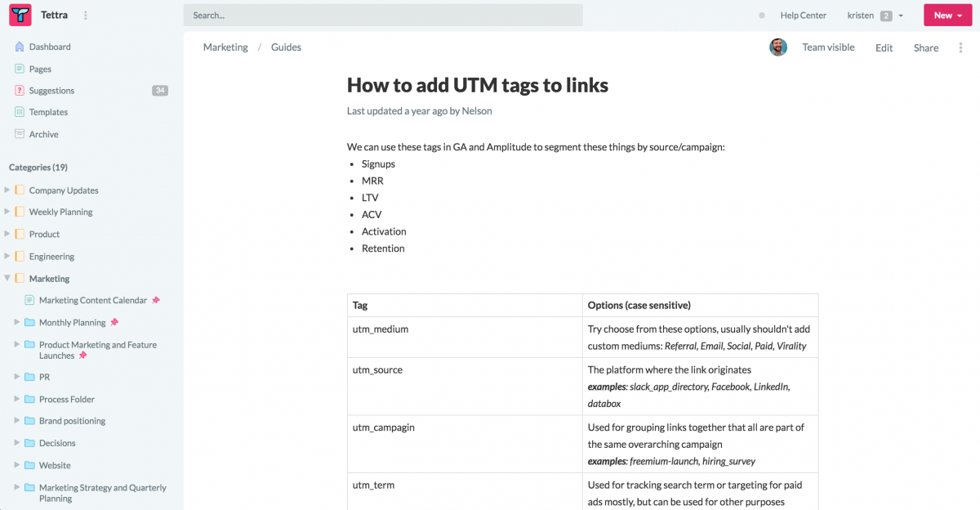Go to Pages in the sidebar
The image size is (980, 510).
click(40, 69)
